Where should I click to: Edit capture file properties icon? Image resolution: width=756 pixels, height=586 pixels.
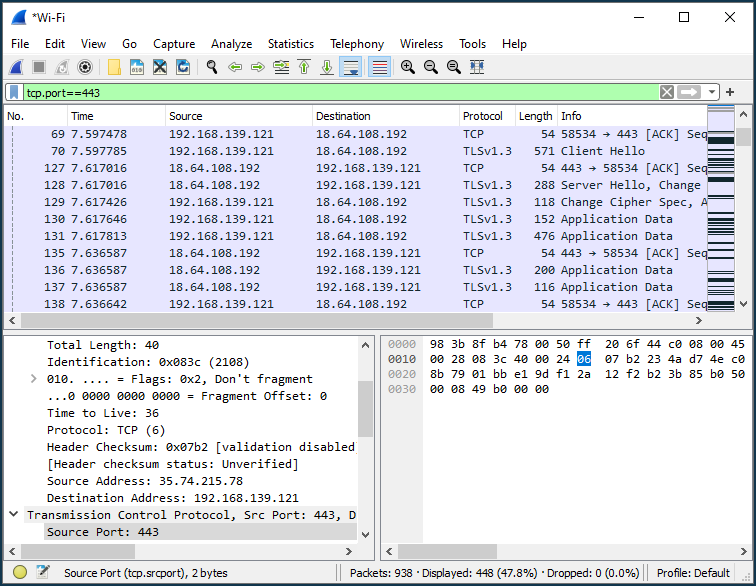[x=43, y=572]
